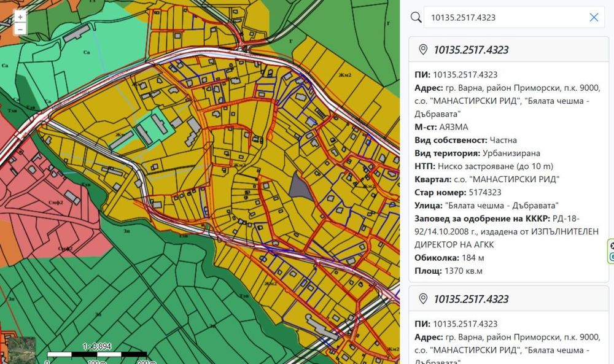
Task: Zoom in the map with plus button
Action: (20, 17)
